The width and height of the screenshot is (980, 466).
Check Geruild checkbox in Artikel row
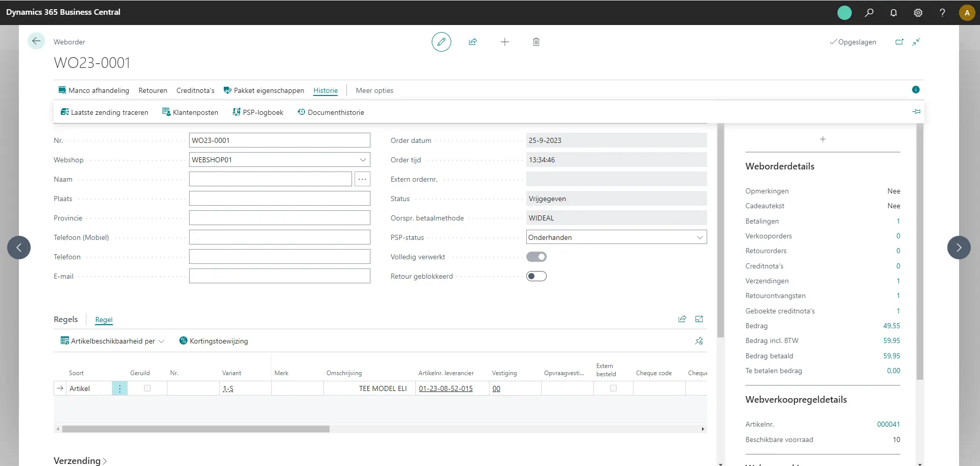point(147,388)
